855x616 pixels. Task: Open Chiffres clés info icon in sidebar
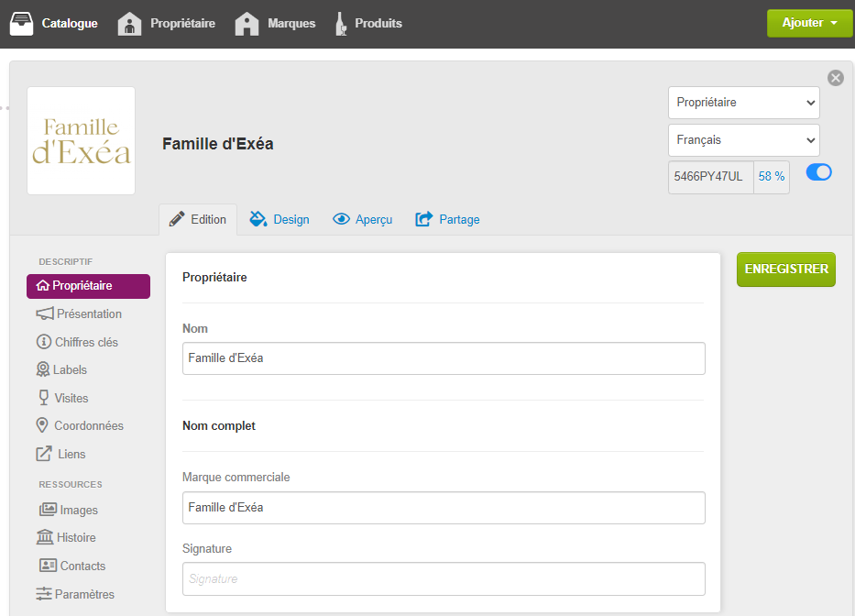pyautogui.click(x=44, y=342)
